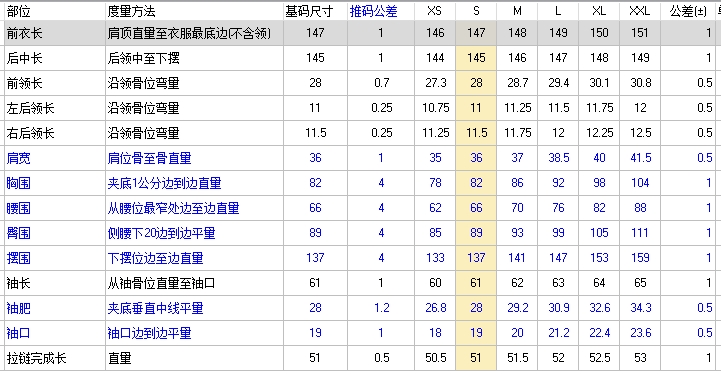Click the 部位 column header
The height and width of the screenshot is (379, 721).
coord(18,11)
